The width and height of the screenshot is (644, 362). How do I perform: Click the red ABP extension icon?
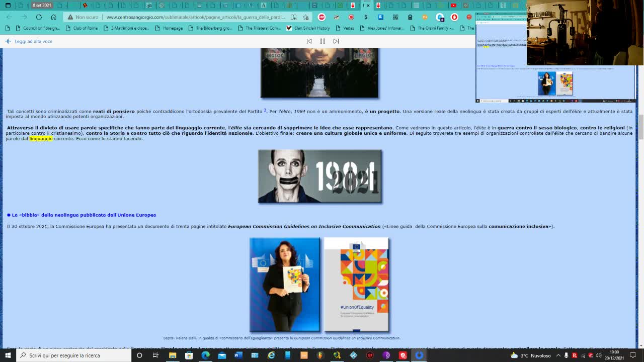click(321, 17)
